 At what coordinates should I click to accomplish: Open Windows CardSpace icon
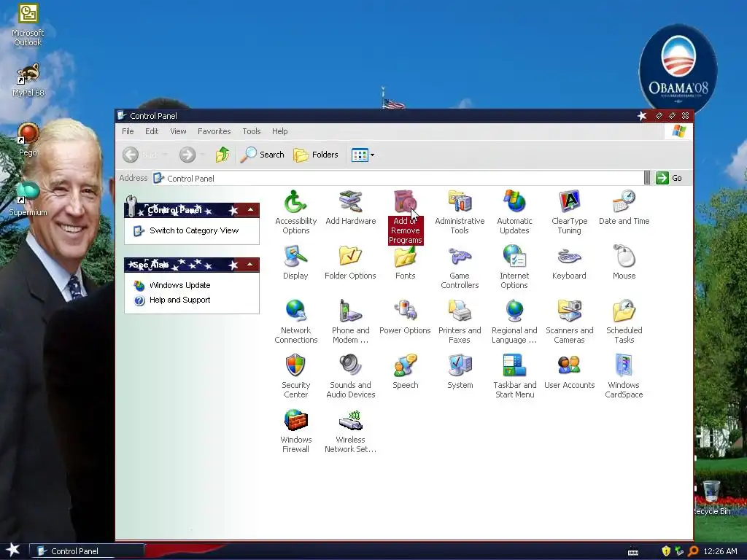(x=624, y=376)
